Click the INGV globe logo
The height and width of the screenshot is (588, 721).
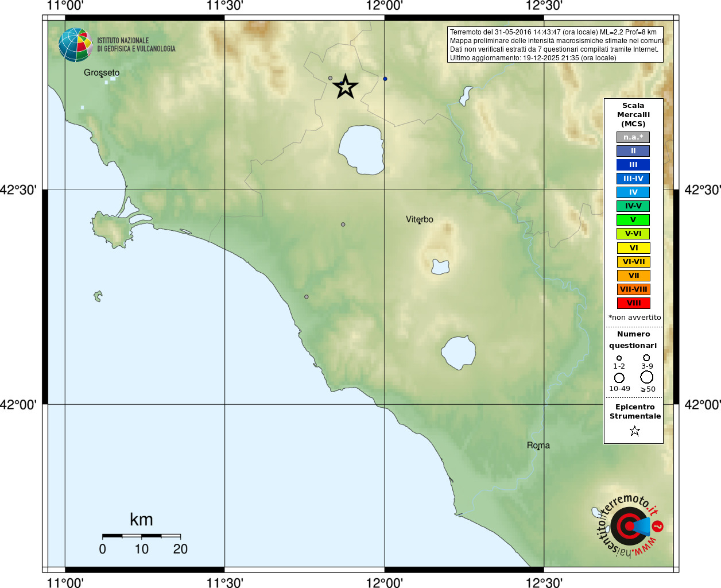click(76, 45)
